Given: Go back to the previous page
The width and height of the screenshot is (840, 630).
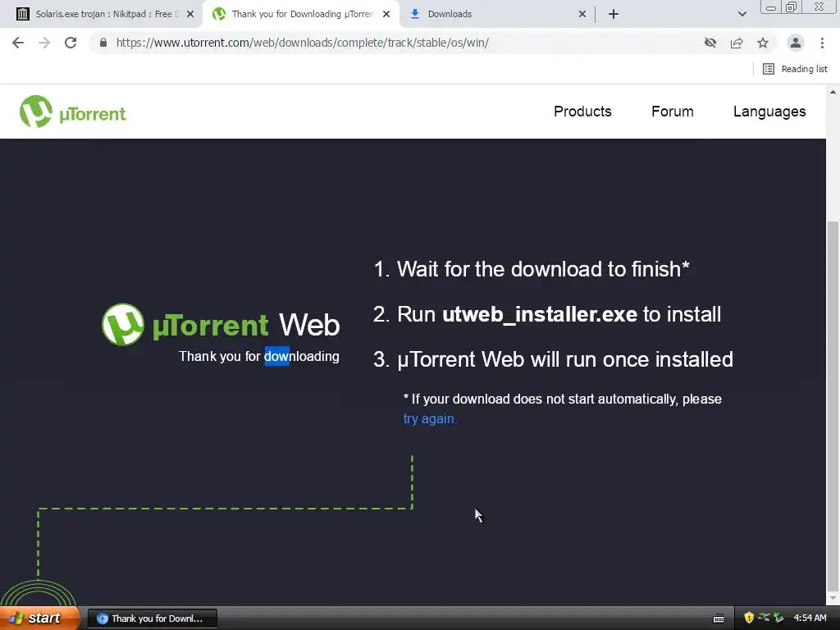Looking at the screenshot, I should click(x=18, y=43).
